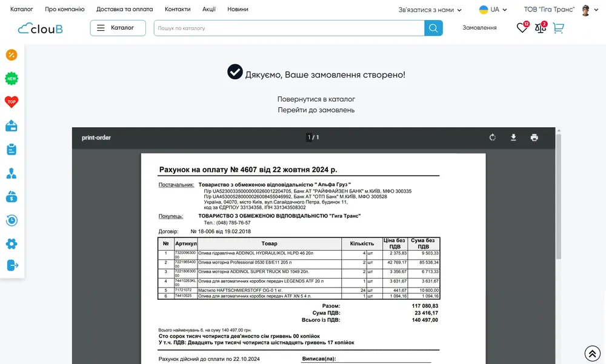Click the row "Олива моторна Professional 0530"
Viewport: 606px width, 364px height.
[x=299, y=264]
